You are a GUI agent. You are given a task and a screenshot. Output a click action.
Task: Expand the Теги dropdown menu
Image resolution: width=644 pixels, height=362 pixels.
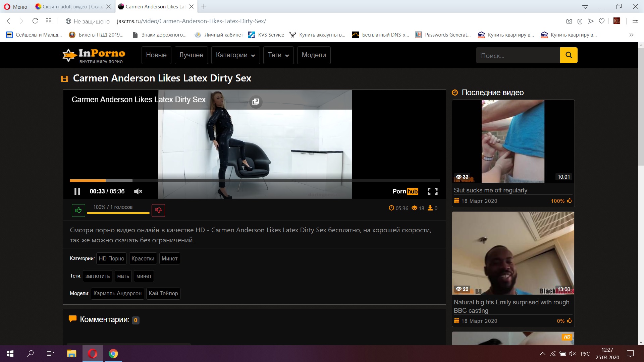pyautogui.click(x=278, y=55)
